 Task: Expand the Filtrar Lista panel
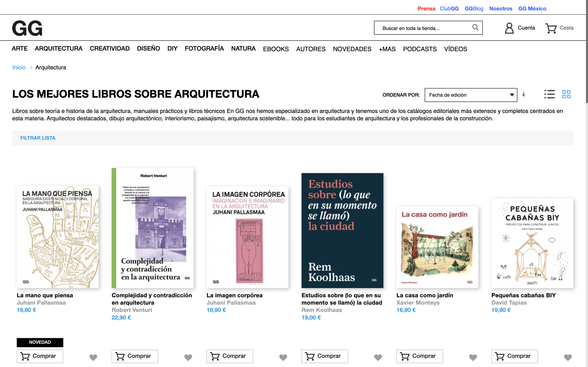pyautogui.click(x=38, y=138)
